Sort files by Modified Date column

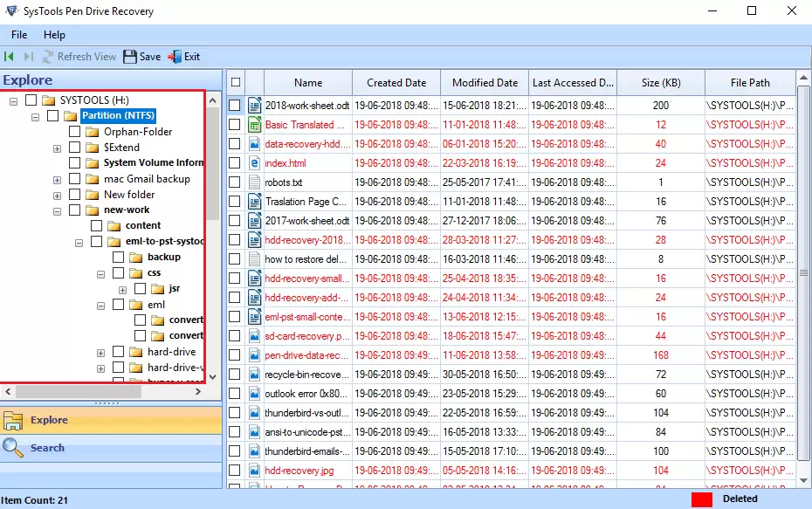click(485, 83)
